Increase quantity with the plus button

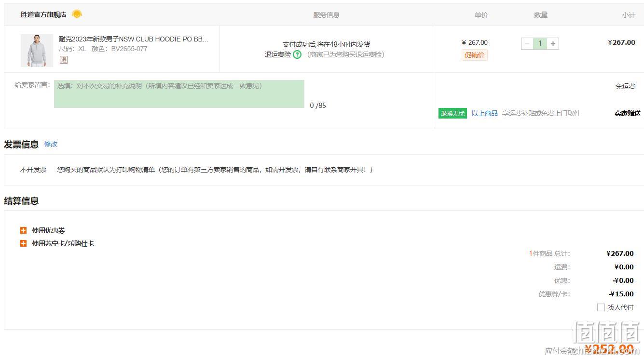point(553,43)
